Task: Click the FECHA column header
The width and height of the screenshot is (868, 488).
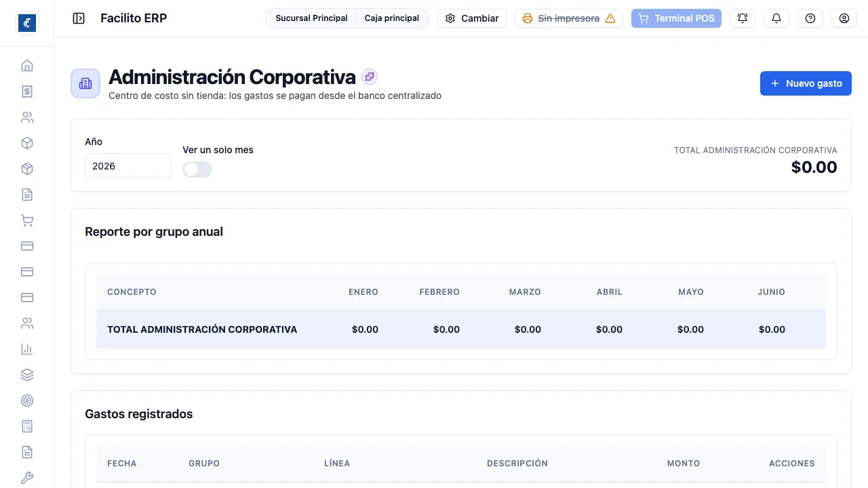Action: tap(122, 464)
